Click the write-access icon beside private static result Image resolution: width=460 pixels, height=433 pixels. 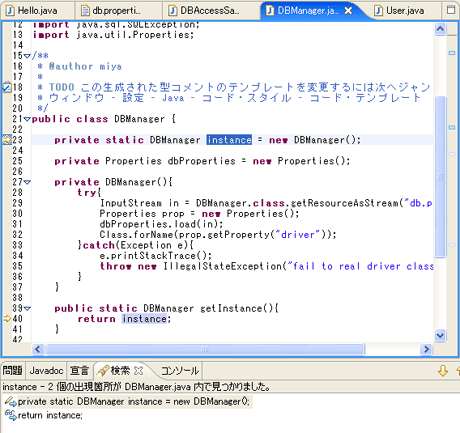(x=11, y=402)
